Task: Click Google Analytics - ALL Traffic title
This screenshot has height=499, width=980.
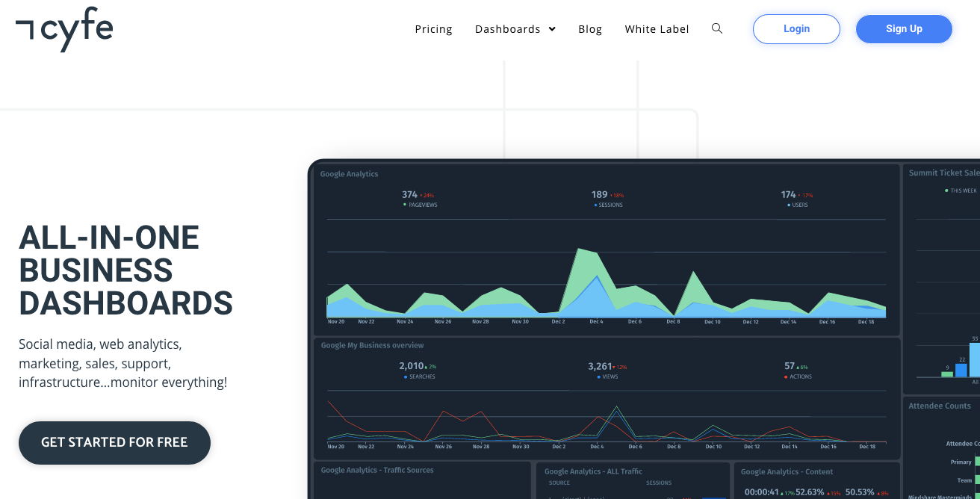Action: pyautogui.click(x=593, y=471)
